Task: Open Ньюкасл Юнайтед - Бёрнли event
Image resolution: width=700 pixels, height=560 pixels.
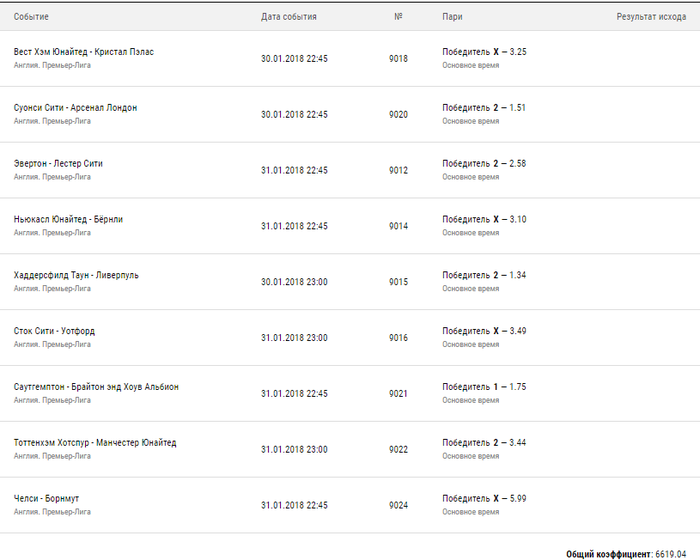Action: pos(68,219)
